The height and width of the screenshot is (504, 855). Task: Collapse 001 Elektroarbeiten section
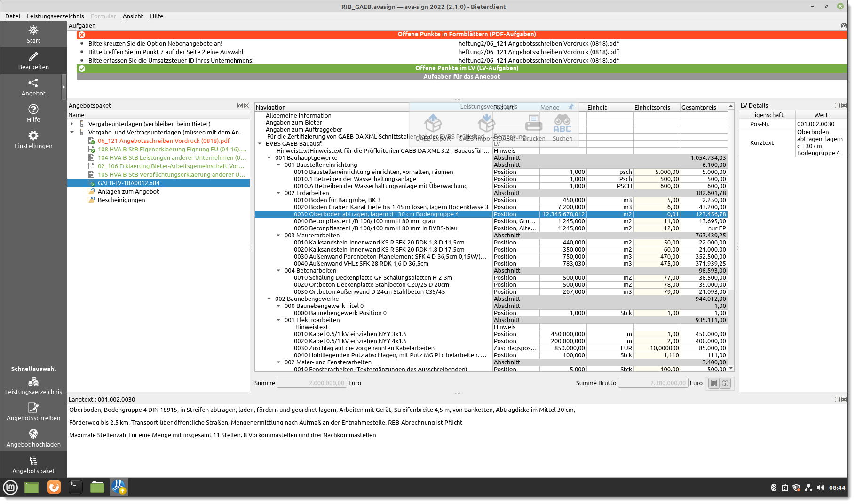pos(278,320)
